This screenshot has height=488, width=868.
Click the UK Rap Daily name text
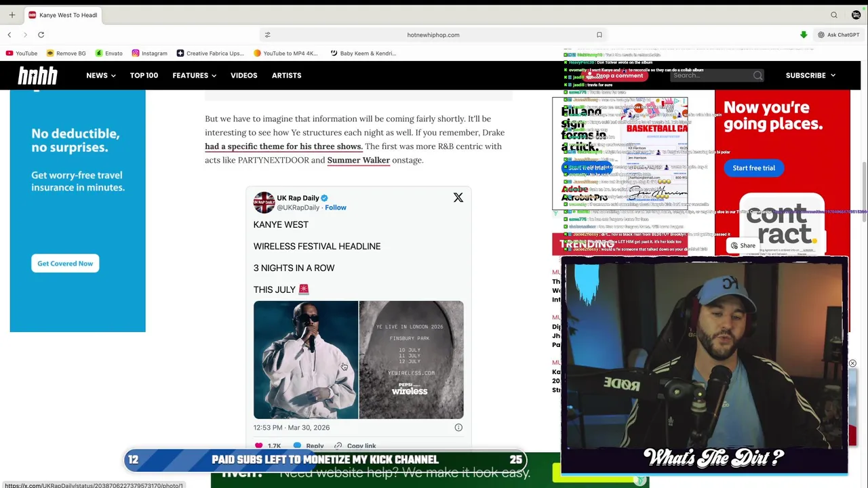(x=298, y=198)
